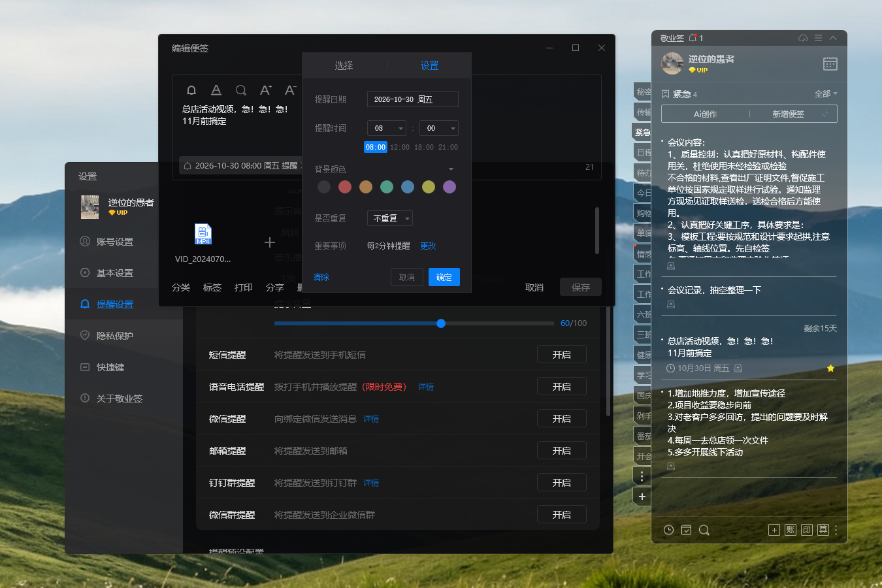Click the notification bell in the 敬业签 title bar
882x588 pixels.
693,38
